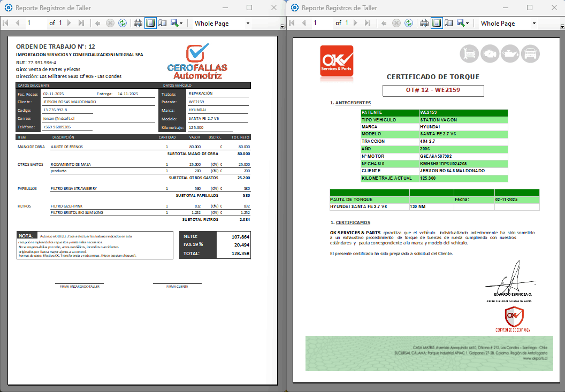Expand Whole Page zoom dropdown in right viewer
The width and height of the screenshot is (565, 392).
pyautogui.click(x=534, y=24)
